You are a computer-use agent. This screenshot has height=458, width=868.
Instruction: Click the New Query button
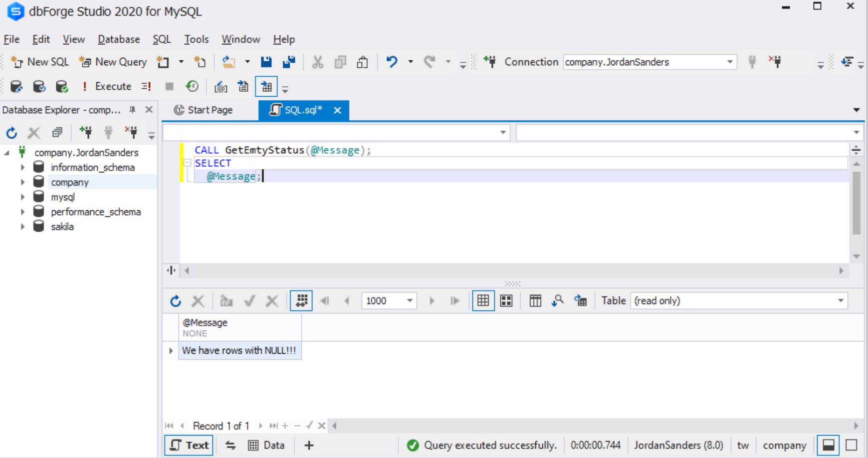pyautogui.click(x=113, y=62)
